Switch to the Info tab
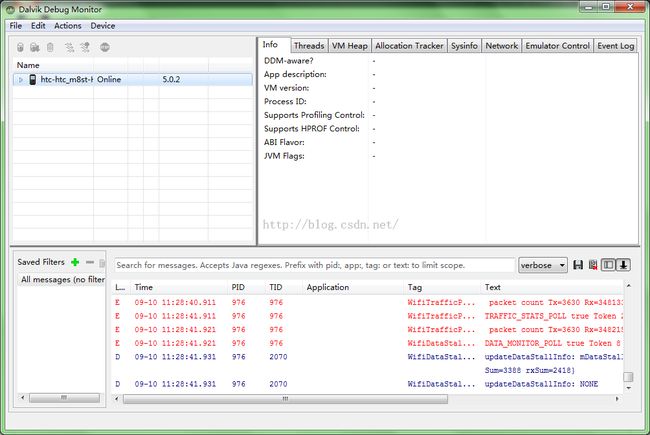This screenshot has width=650, height=435. pyautogui.click(x=270, y=44)
